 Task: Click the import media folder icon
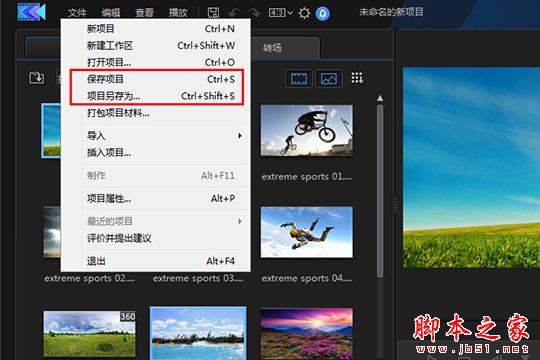(x=37, y=78)
